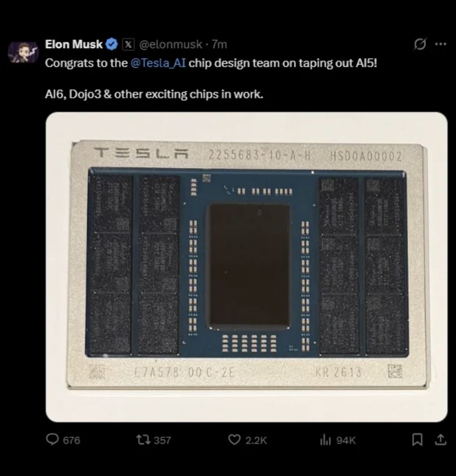Image resolution: width=456 pixels, height=476 pixels.
Task: Enlarge the Tesla chip photo
Action: (x=246, y=267)
